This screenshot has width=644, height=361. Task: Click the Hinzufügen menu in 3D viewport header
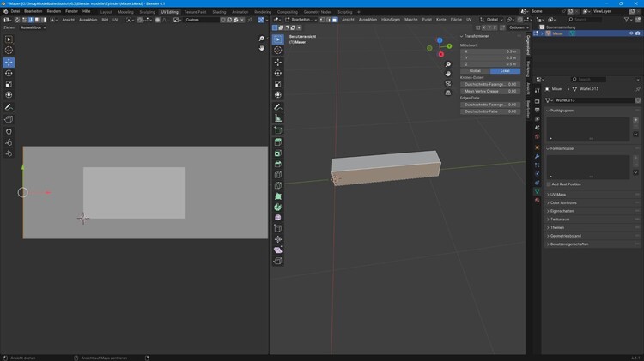click(391, 19)
